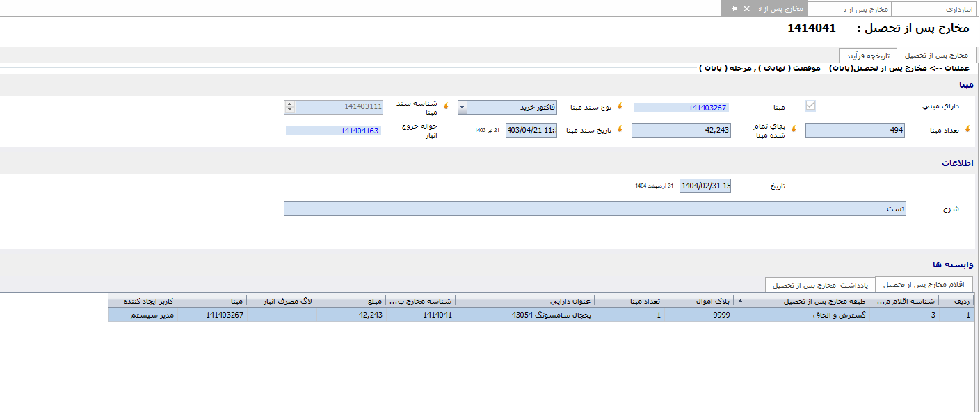Open the یادداشت مخارج پس از تحصیل tab
The height and width of the screenshot is (412, 980).
819,285
